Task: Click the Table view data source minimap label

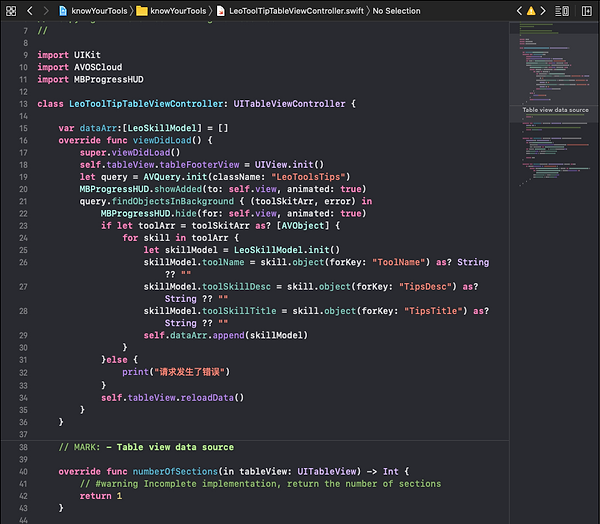Action: pos(556,110)
